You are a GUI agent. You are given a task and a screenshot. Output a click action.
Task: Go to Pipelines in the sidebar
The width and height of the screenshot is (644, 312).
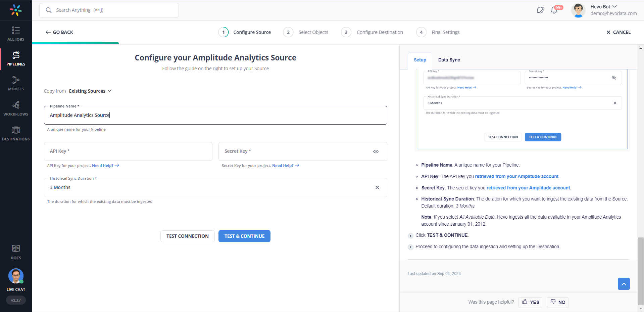16,58
